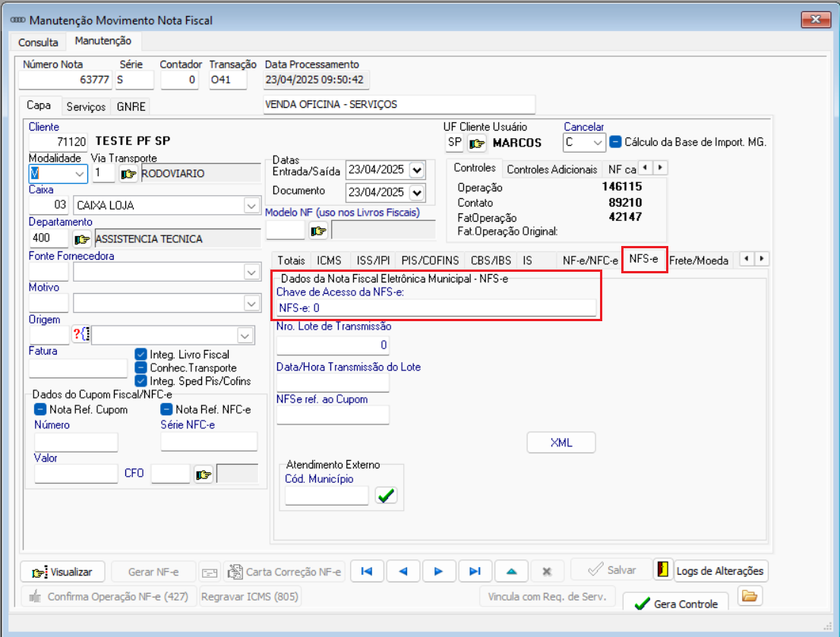Image resolution: width=840 pixels, height=637 pixels.
Task: Go to last record arrow
Action: click(x=475, y=571)
